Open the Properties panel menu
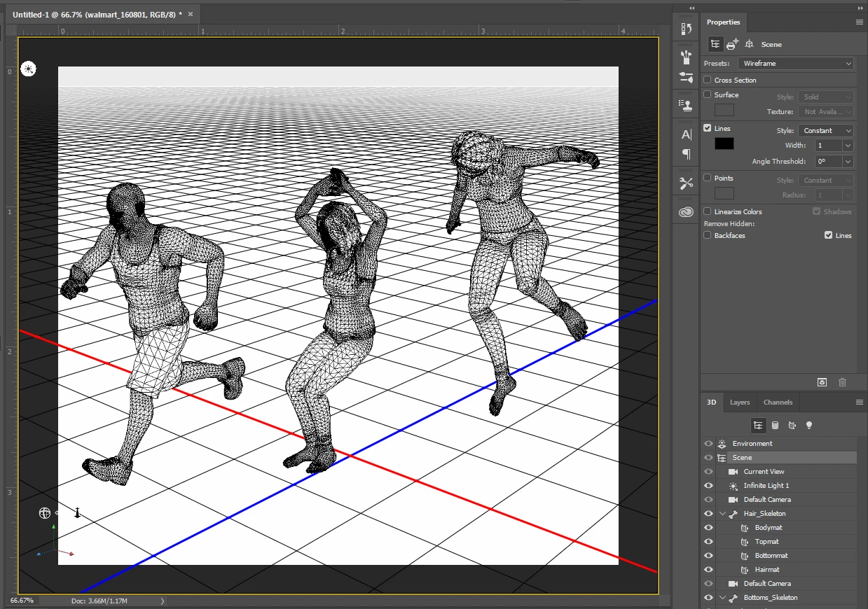Viewport: 868px width, 609px height. (860, 22)
